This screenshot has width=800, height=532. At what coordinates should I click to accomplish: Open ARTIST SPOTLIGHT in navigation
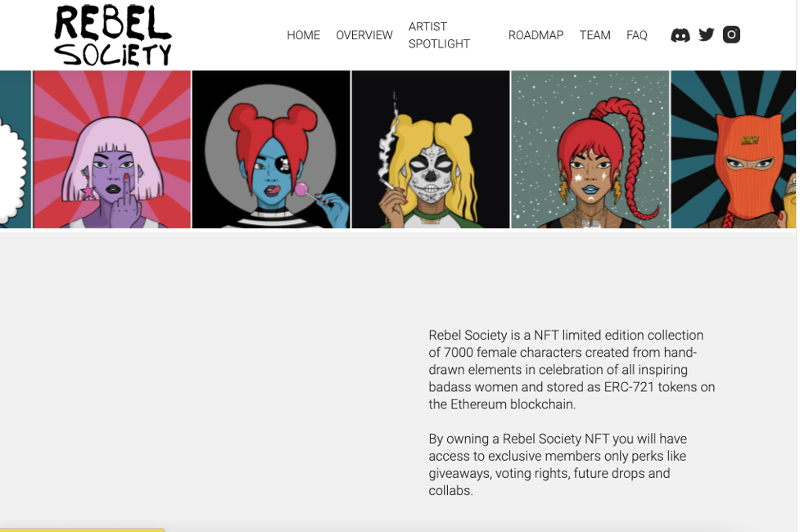439,35
